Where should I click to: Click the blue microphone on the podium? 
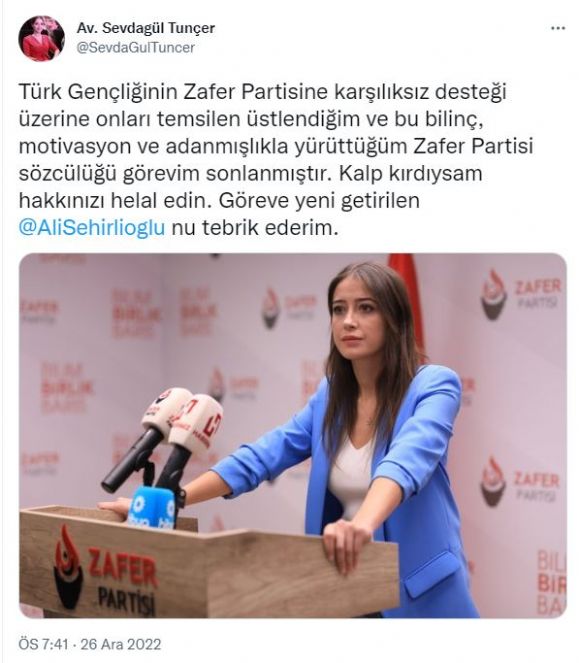coord(151,507)
